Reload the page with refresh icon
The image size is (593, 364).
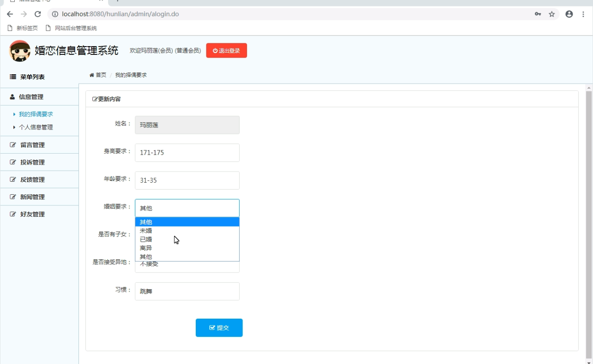38,14
